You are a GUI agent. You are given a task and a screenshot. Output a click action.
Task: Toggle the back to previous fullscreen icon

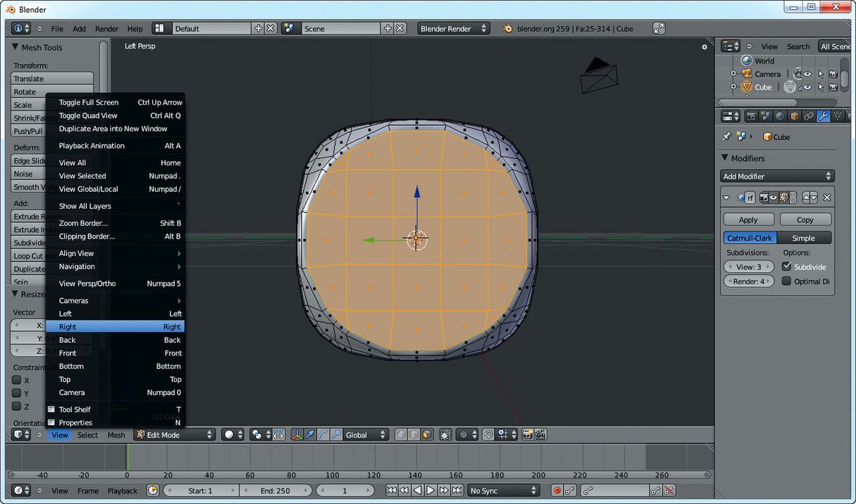(x=659, y=28)
